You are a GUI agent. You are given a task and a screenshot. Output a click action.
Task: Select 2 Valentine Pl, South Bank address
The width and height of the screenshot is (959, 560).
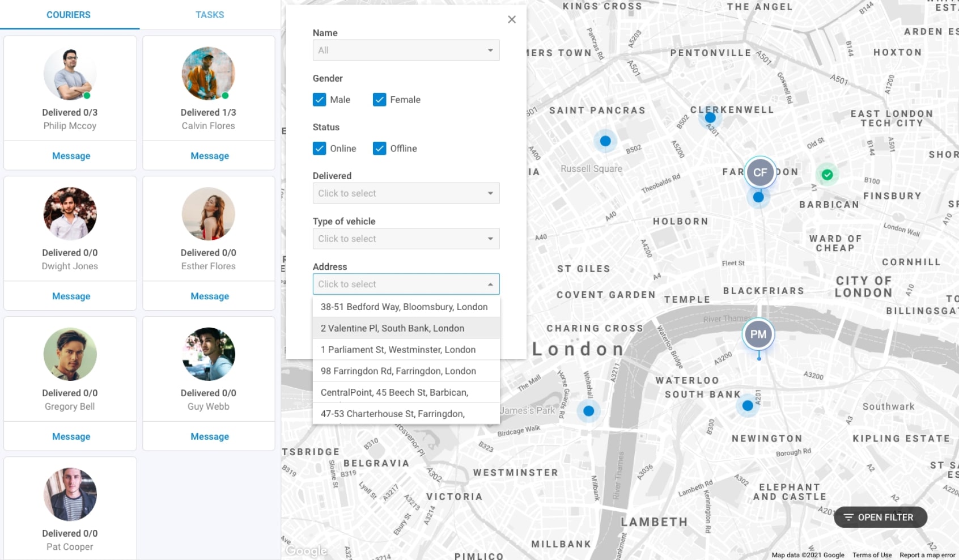(x=406, y=328)
